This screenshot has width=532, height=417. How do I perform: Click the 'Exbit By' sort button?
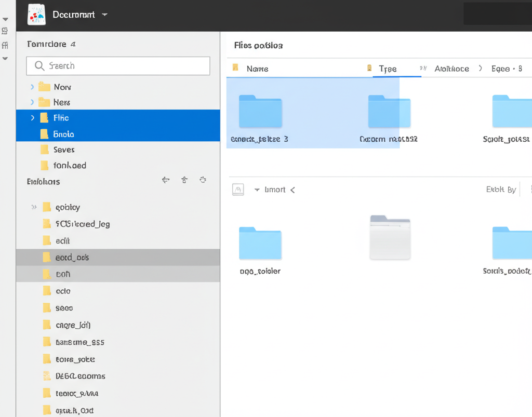[x=501, y=190]
